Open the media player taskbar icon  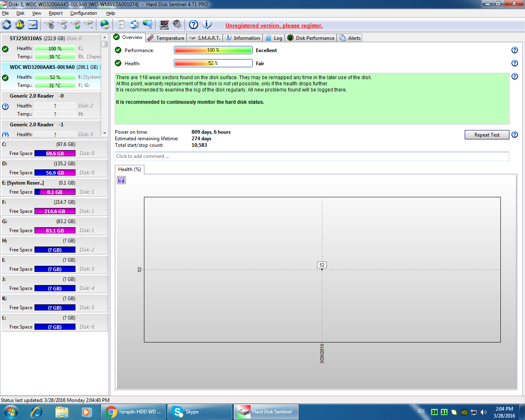coord(86,412)
